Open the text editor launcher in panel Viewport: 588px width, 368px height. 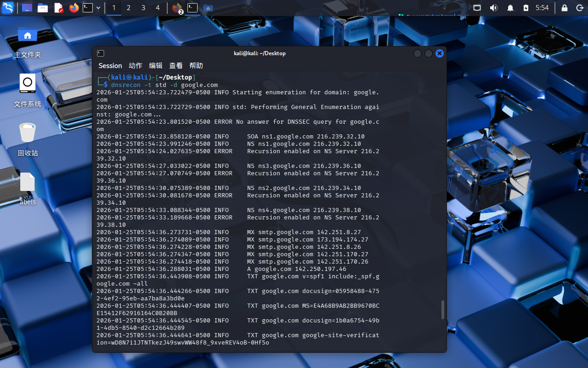pos(58,8)
